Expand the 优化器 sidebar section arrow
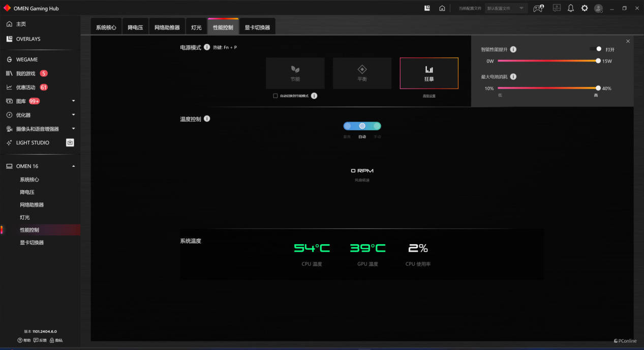The width and height of the screenshot is (644, 350). pyautogui.click(x=74, y=115)
